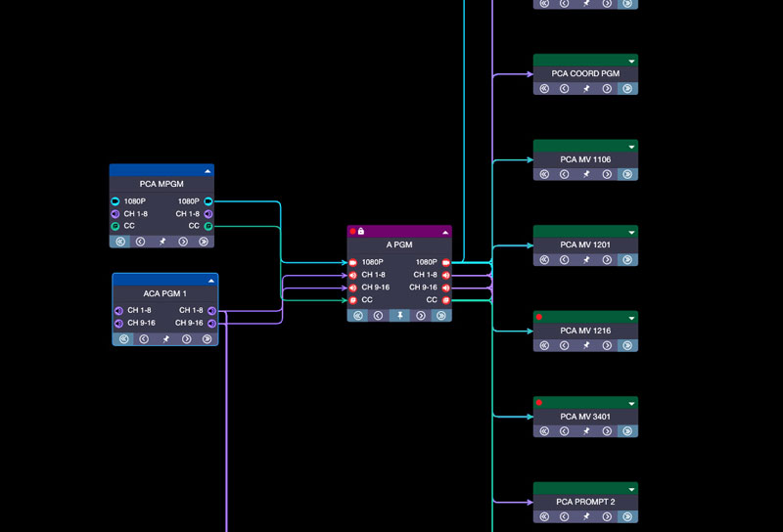Expand the PCA MV 1201 node
Viewport: 783px width, 532px height.
631,232
